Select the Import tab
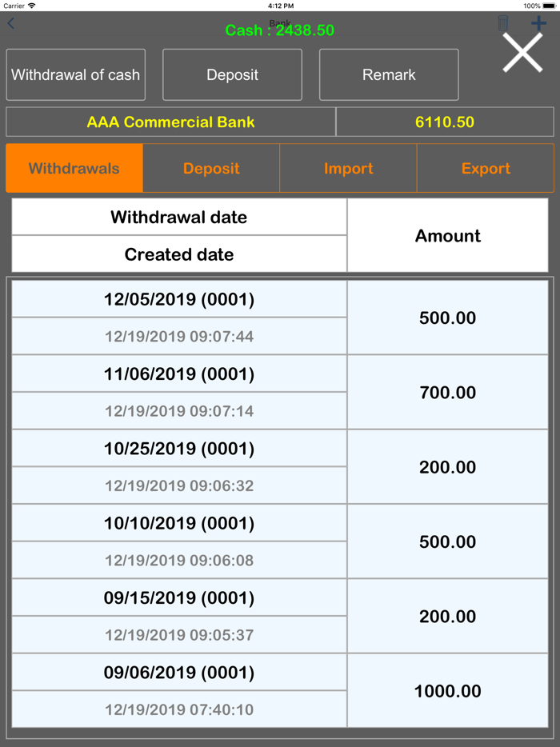 pyautogui.click(x=347, y=168)
